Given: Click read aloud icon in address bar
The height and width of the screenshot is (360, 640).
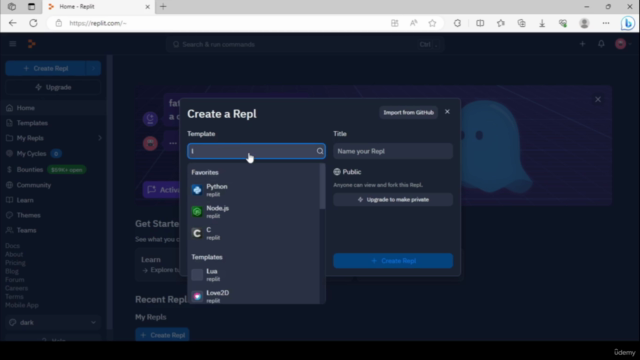Looking at the screenshot, I should pos(413,23).
